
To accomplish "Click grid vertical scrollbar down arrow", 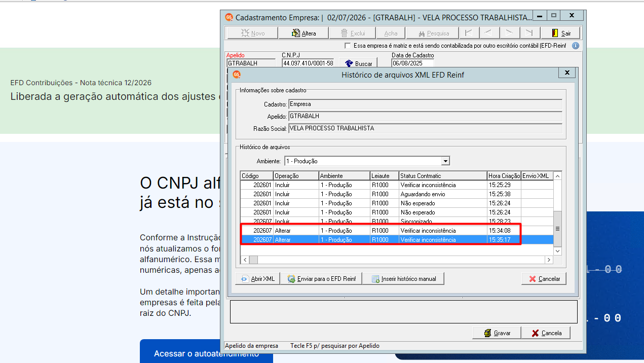I will 557,251.
